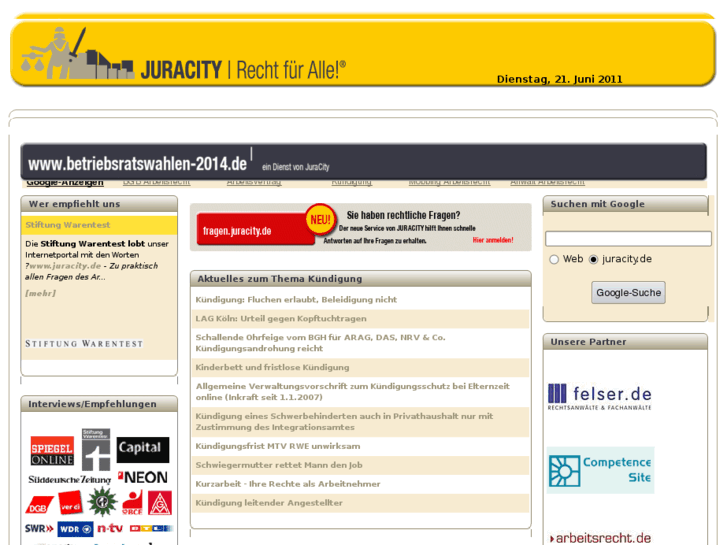This screenshot has width=727, height=545.
Task: Click the Sie haben rechtliche Fragen? text
Action: [403, 215]
